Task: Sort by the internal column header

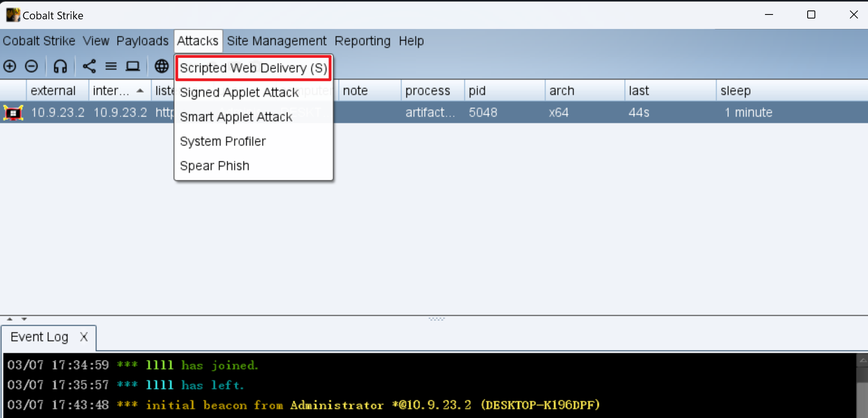Action: click(120, 91)
